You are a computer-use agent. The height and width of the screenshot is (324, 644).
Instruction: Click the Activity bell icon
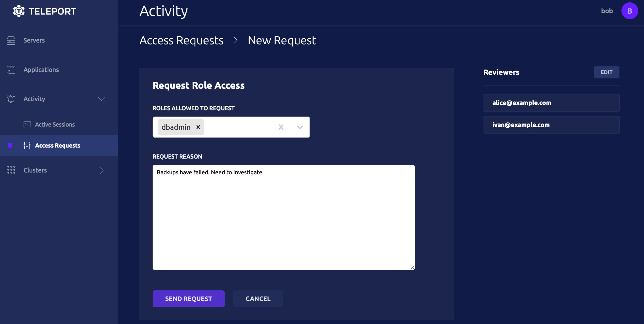tap(11, 98)
